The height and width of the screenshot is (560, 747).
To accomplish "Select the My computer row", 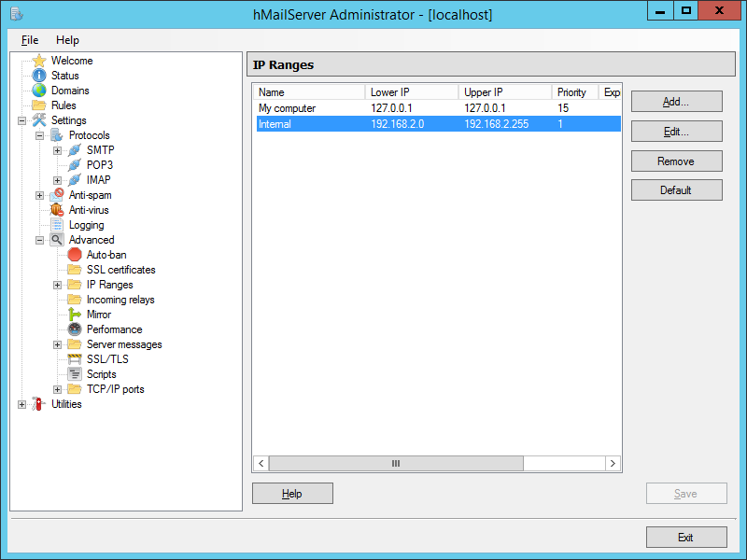I will [438, 108].
